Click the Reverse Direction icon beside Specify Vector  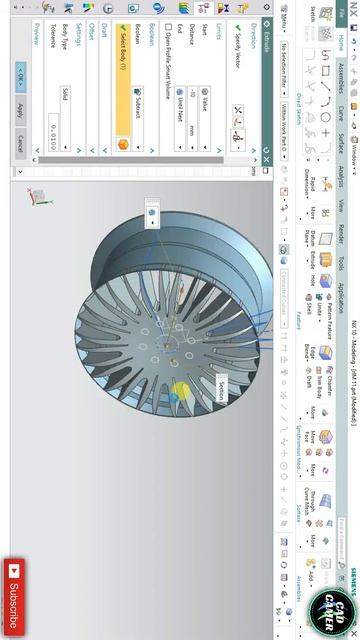[x=238, y=110]
